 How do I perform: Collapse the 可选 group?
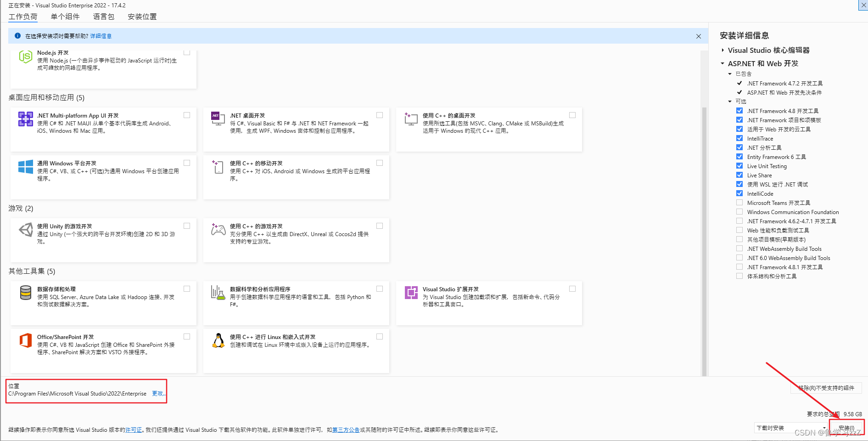pos(730,102)
